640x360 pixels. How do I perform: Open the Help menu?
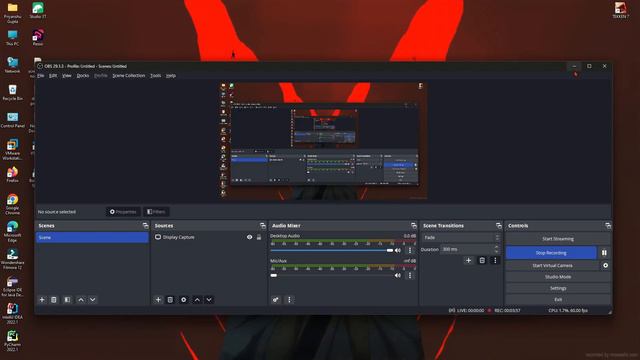point(171,76)
